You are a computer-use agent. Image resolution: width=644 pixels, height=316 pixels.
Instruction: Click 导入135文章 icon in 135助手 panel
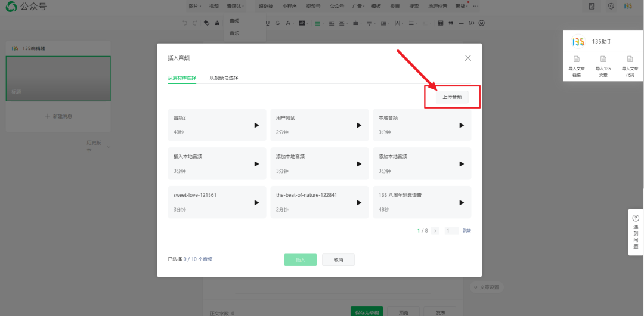[603, 59]
